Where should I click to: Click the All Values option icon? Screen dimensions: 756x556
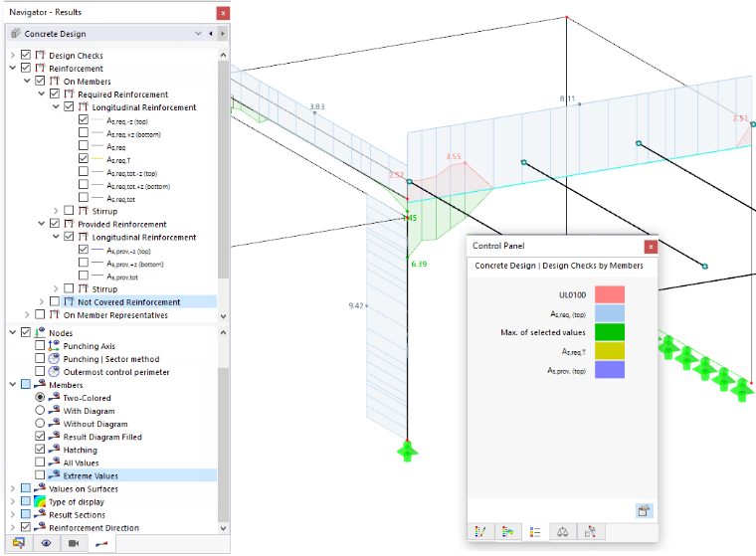tap(54, 462)
